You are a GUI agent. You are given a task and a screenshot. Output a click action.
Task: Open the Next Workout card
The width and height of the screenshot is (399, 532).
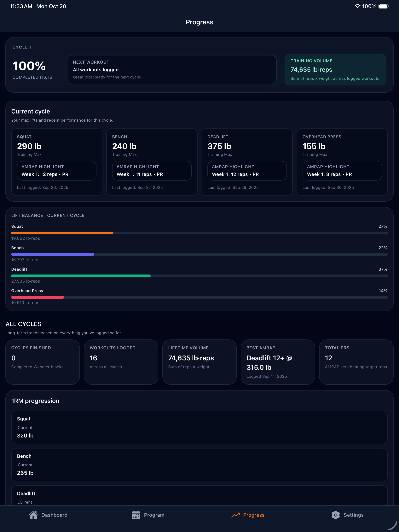172,70
